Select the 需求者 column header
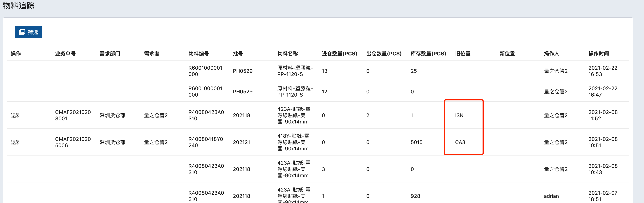The height and width of the screenshot is (203, 644). tap(152, 53)
